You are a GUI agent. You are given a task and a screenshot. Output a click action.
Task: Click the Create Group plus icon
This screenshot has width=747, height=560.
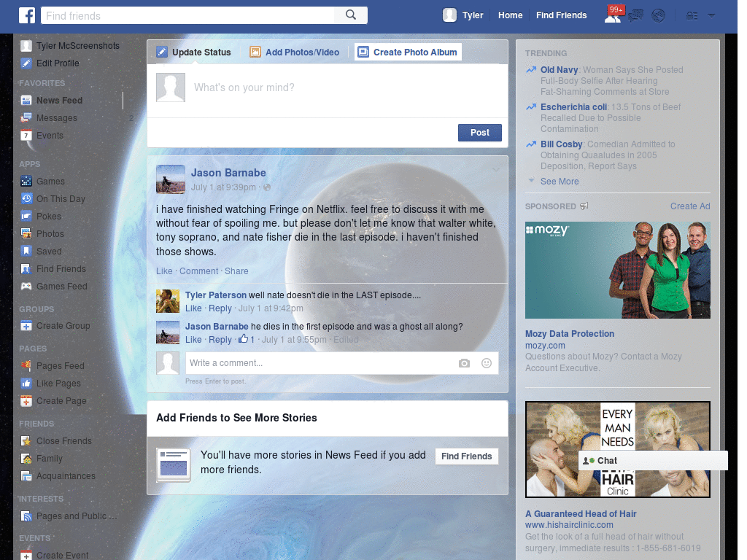pyautogui.click(x=26, y=326)
